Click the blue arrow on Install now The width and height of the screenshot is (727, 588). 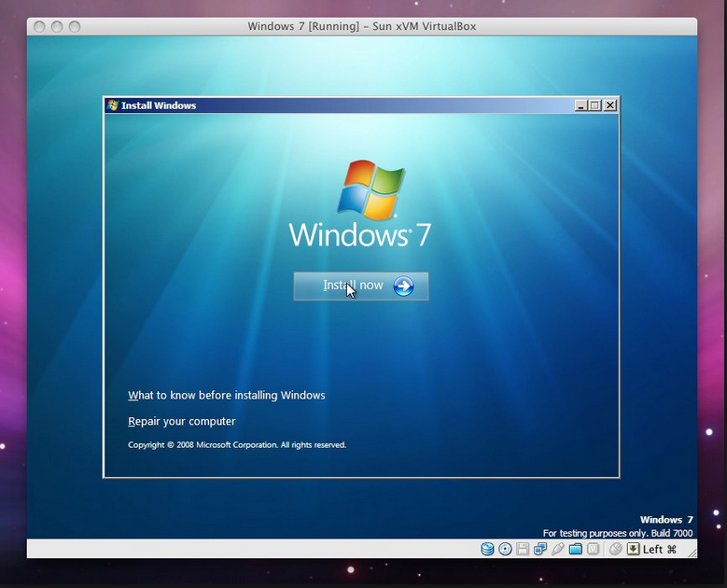pyautogui.click(x=403, y=287)
